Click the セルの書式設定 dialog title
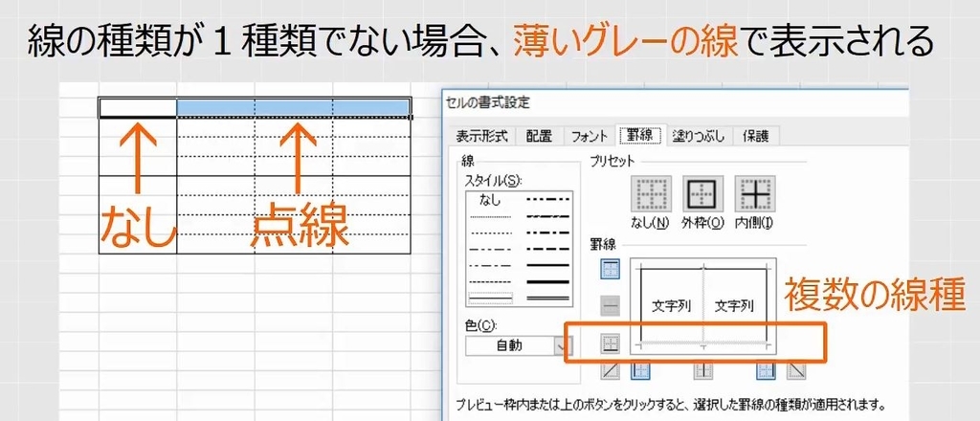The image size is (980, 421). point(489,102)
